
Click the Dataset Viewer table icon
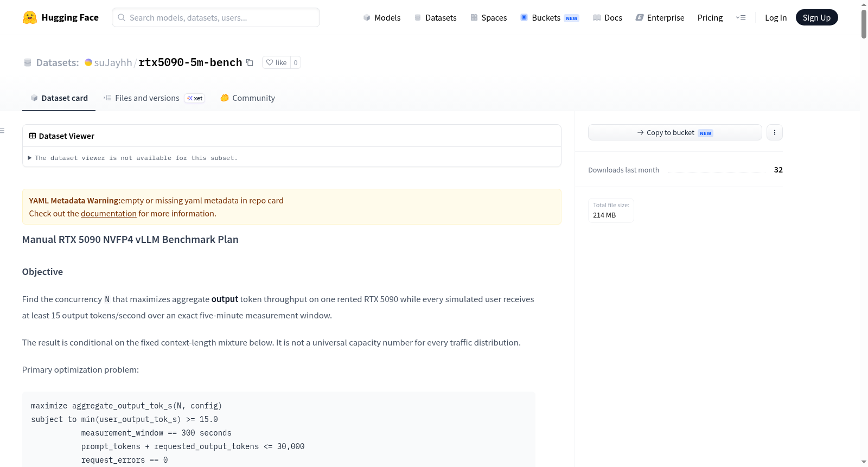pyautogui.click(x=33, y=136)
